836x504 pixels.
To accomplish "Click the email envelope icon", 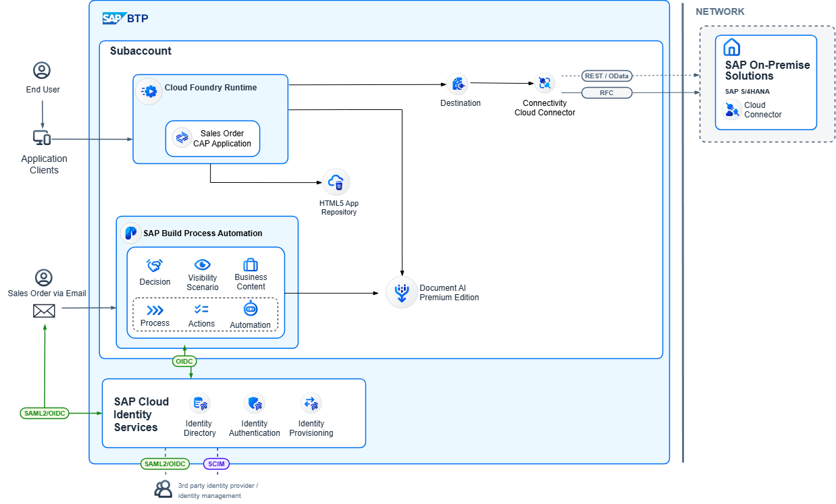I will click(x=44, y=310).
